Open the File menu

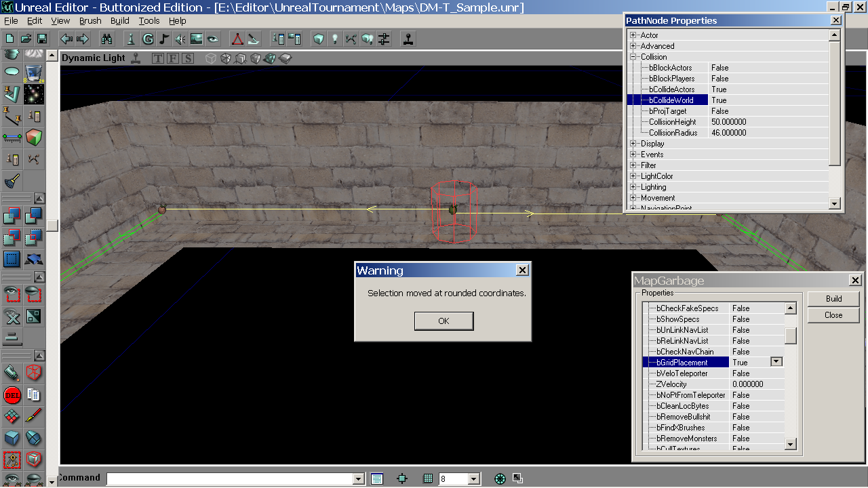11,21
